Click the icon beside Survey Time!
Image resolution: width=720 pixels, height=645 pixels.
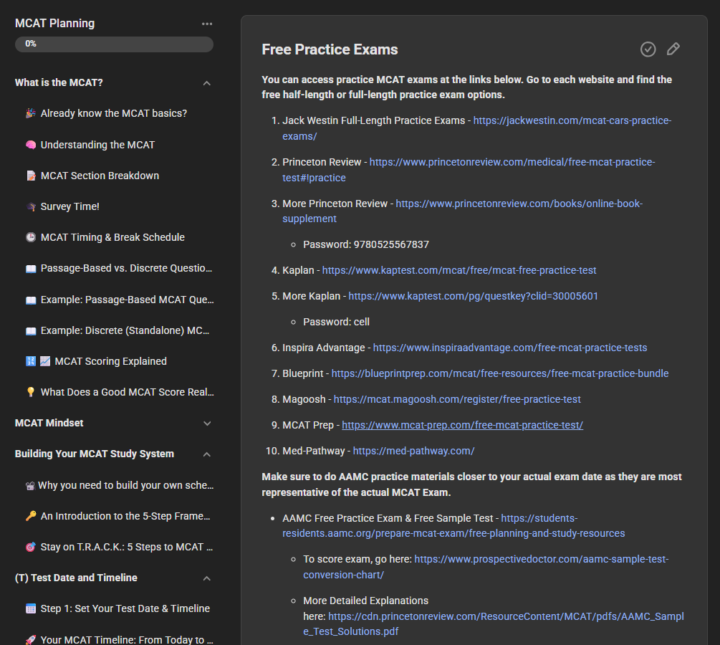pyautogui.click(x=31, y=207)
